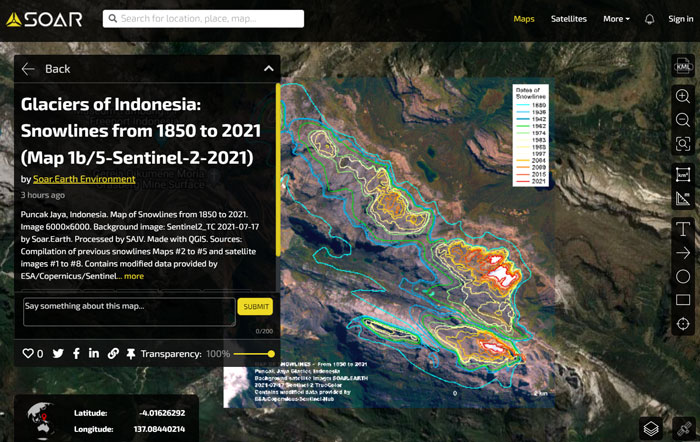This screenshot has width=700, height=442.
Task: Zoom in on the map
Action: [683, 96]
